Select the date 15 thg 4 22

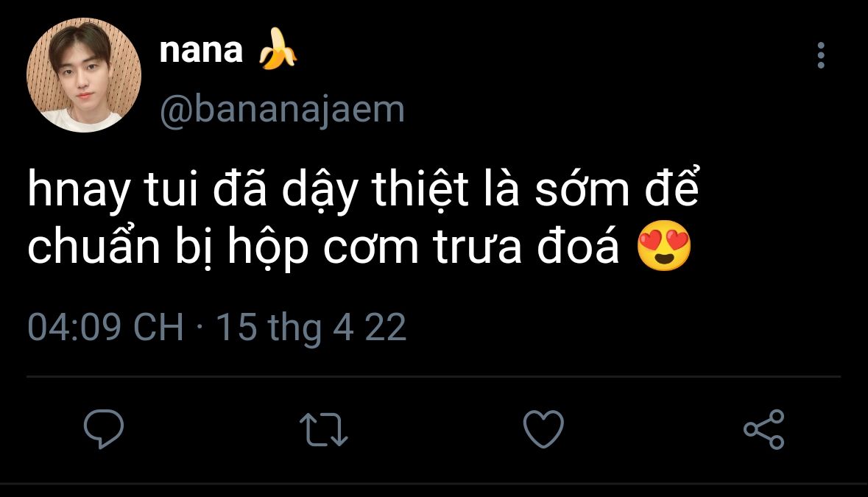pos(311,327)
